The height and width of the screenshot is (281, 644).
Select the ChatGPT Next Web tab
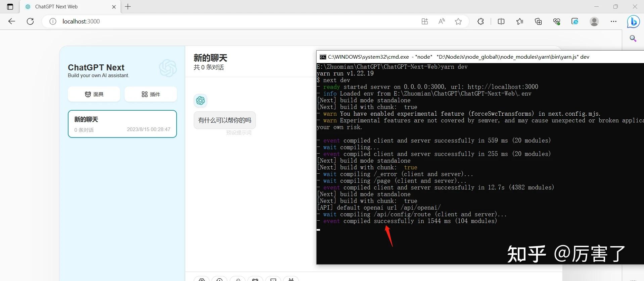70,7
